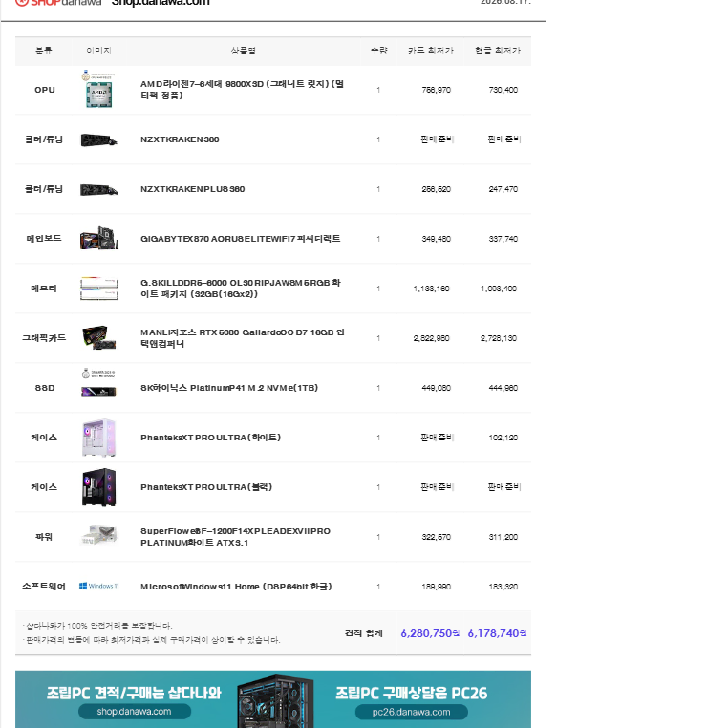Click the 그래픽카드 category label
728x728 pixels.
[x=44, y=338]
